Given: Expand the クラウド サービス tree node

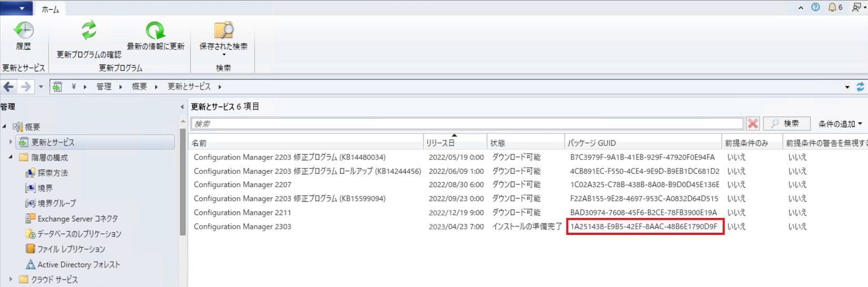Looking at the screenshot, I should 11,280.
